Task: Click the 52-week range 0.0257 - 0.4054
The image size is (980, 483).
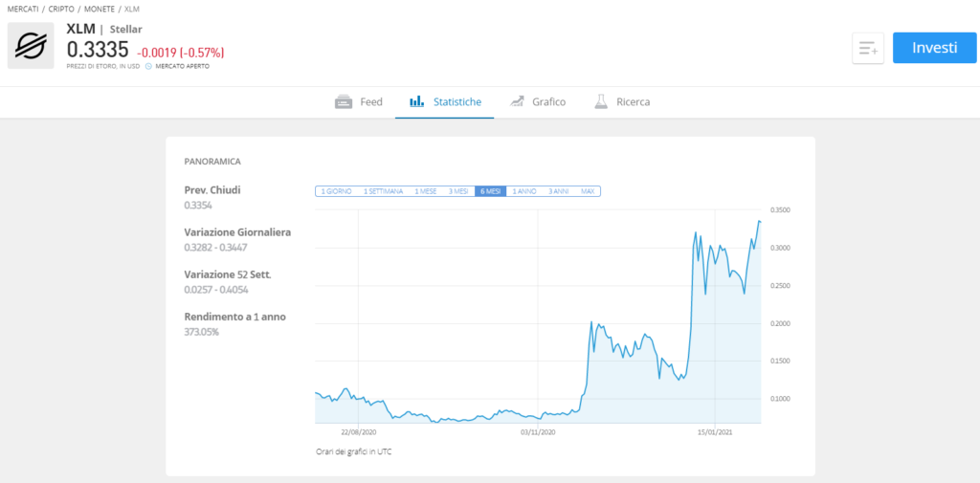Action: pos(215,290)
